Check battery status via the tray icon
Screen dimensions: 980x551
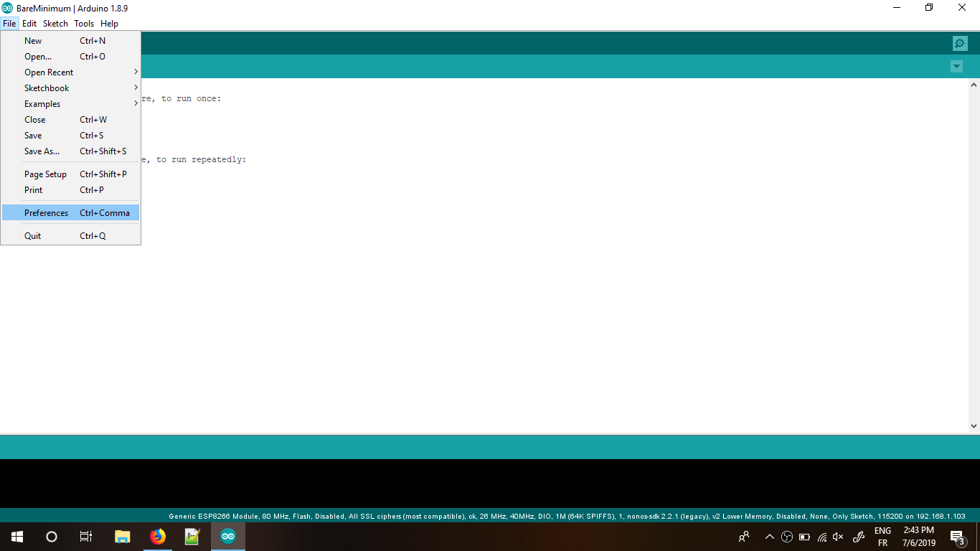(805, 536)
